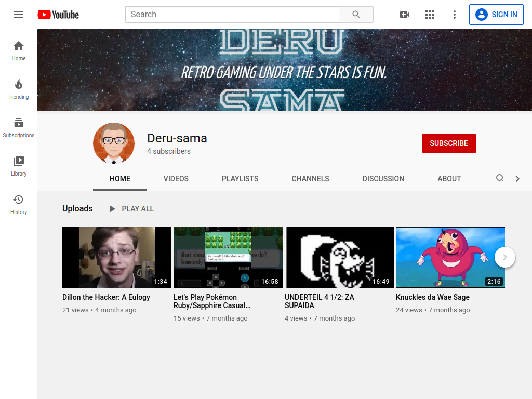Click '21 views • 4 months ago' text
This screenshot has height=399, width=532.
tap(99, 310)
